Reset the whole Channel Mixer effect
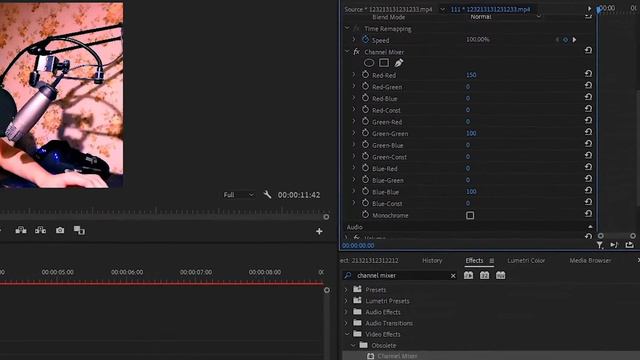640x360 pixels. [588, 51]
